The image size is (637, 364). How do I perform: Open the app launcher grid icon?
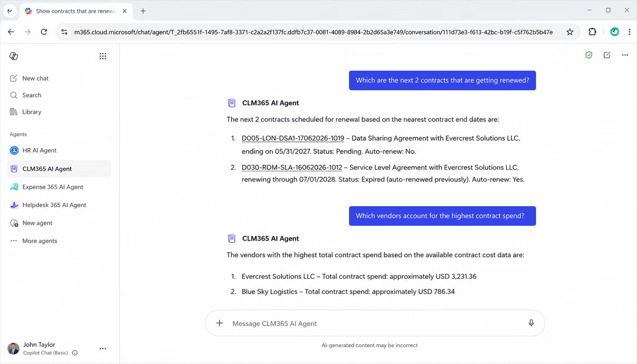pyautogui.click(x=103, y=56)
